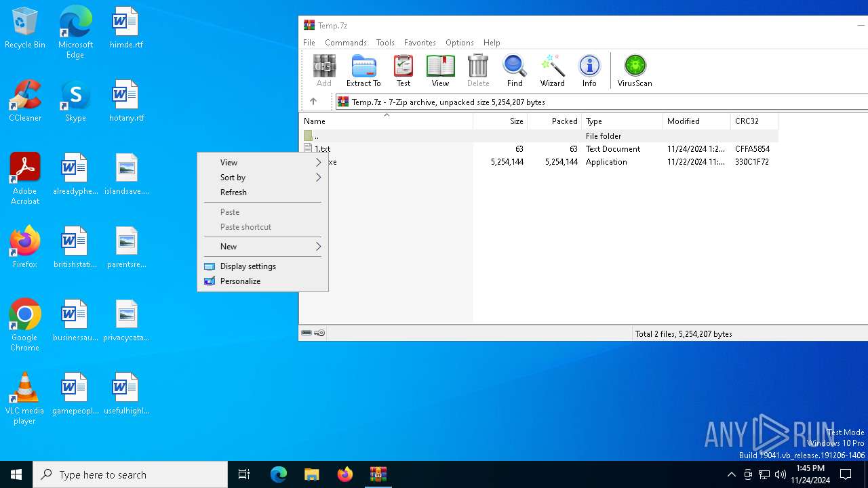Sort files by the Type column header
The image size is (868, 488).
(x=622, y=121)
